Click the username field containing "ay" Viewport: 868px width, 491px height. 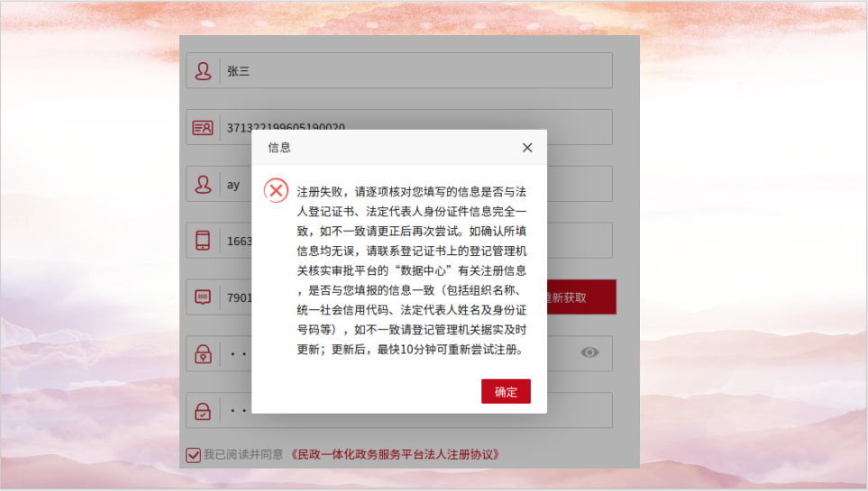click(238, 184)
